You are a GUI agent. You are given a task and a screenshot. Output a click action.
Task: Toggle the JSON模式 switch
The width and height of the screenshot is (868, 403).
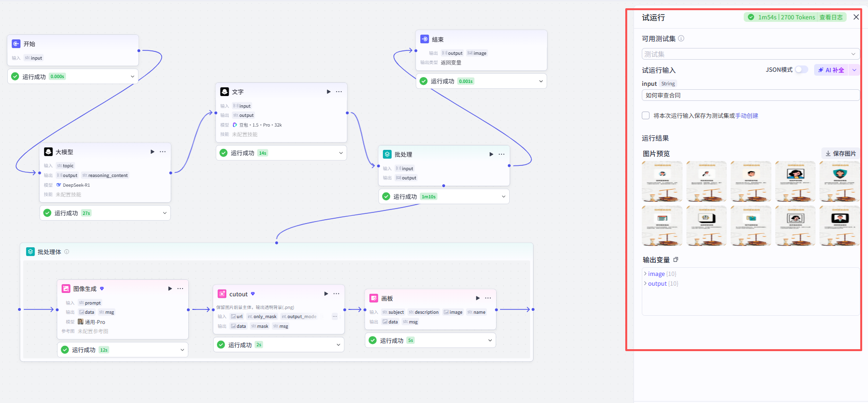(x=801, y=70)
